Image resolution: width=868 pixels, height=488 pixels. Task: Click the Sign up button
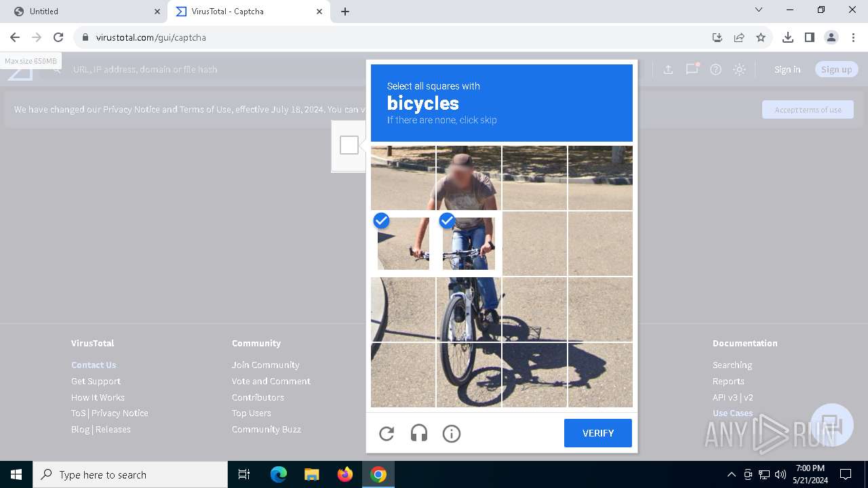point(836,69)
